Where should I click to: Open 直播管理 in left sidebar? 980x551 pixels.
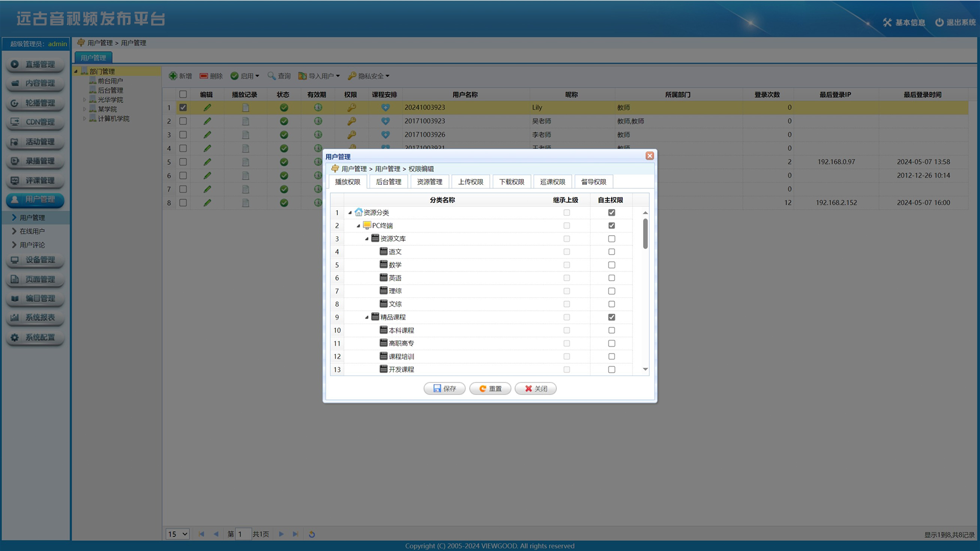click(x=35, y=64)
